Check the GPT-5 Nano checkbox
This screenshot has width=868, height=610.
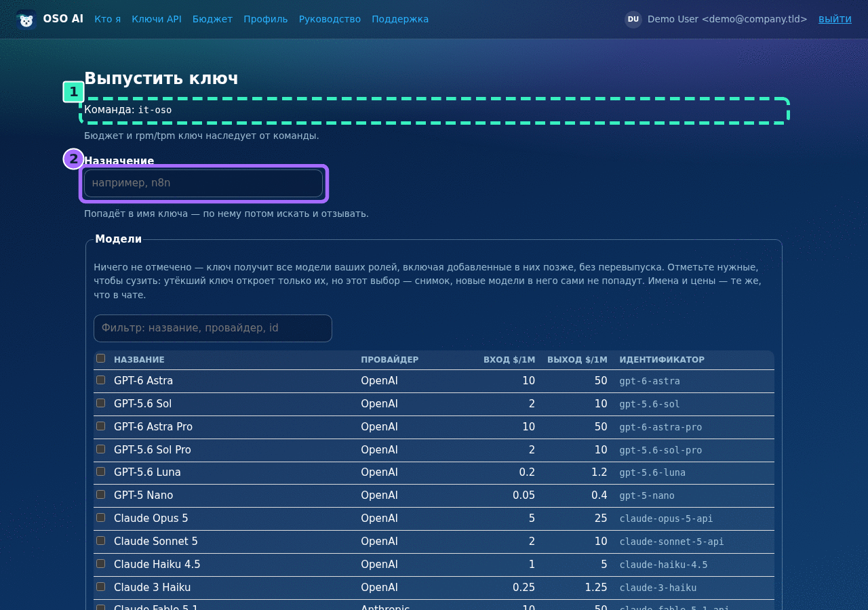tap(100, 495)
